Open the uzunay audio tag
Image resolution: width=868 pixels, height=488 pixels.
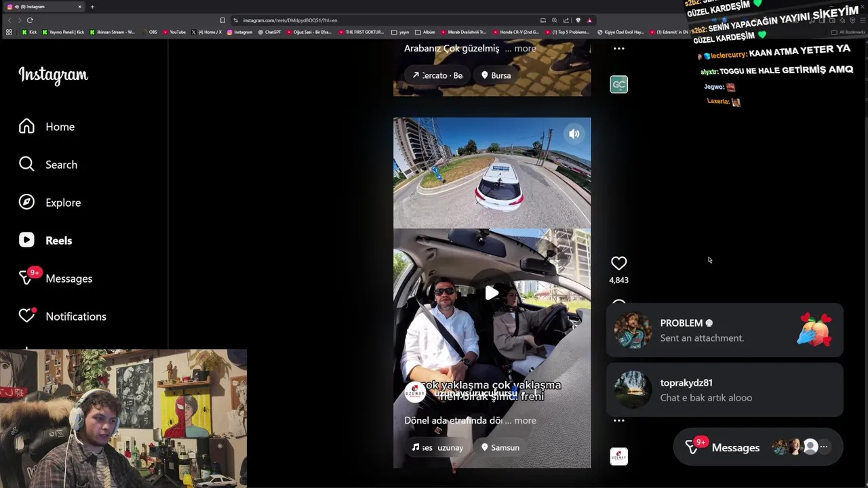437,447
